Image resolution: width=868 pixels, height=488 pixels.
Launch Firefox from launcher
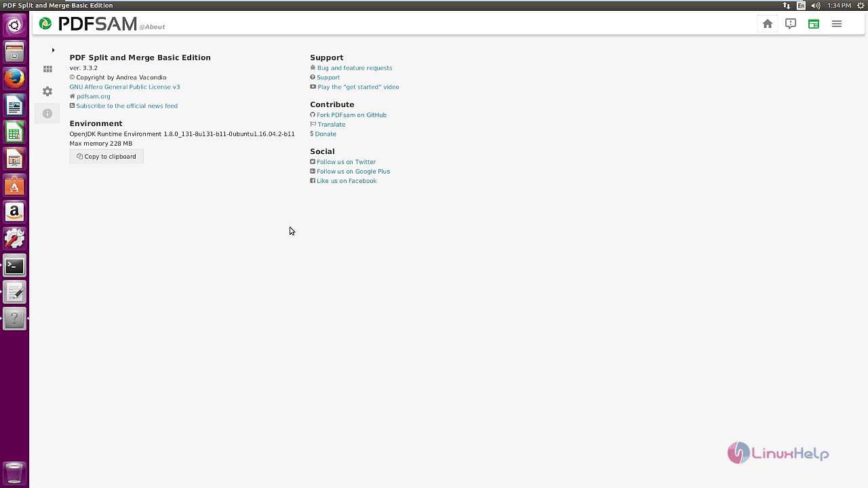coord(14,79)
